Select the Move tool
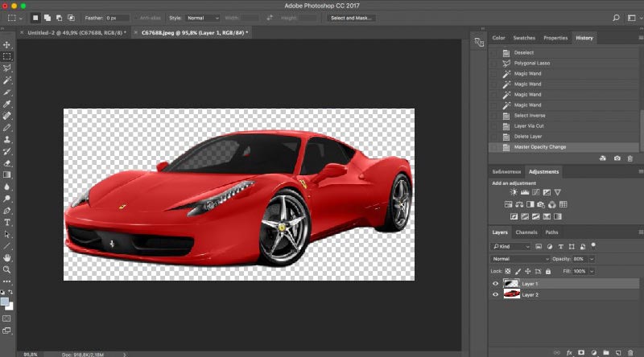644x357 pixels. click(7, 44)
